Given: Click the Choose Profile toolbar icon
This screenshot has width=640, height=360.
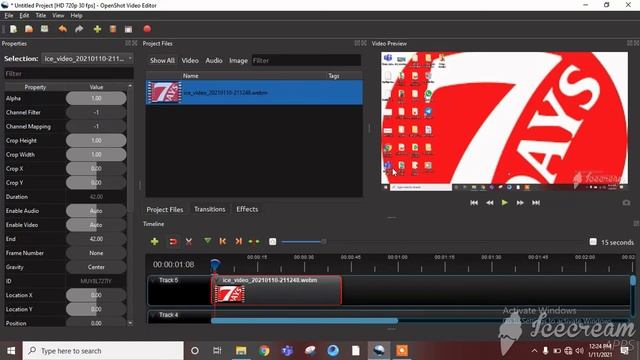Looking at the screenshot, I should [113, 29].
